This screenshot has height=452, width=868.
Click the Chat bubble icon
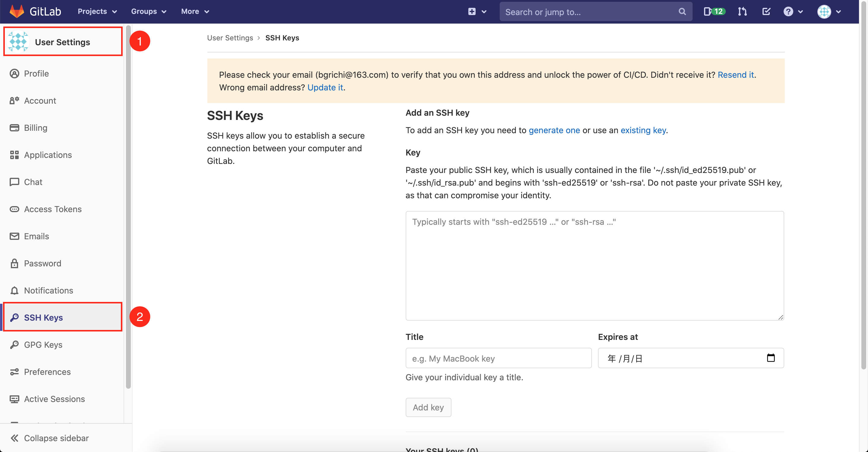pyautogui.click(x=14, y=182)
